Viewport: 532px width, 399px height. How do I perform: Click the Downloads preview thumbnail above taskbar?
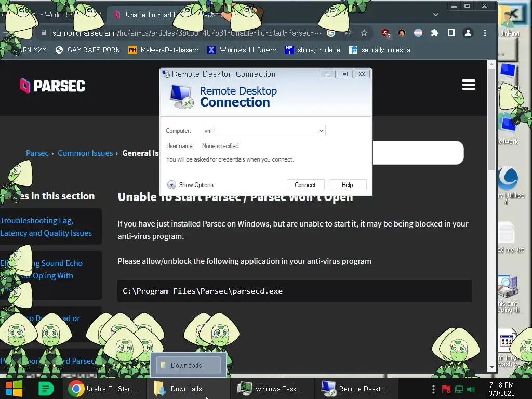pyautogui.click(x=189, y=365)
